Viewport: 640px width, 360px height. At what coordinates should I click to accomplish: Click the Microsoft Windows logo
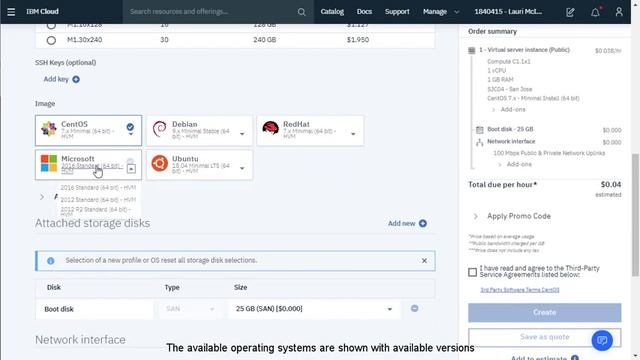pyautogui.click(x=49, y=163)
